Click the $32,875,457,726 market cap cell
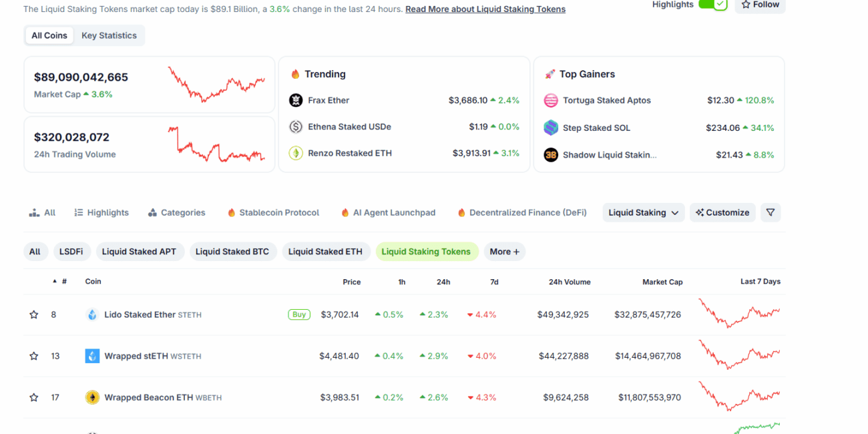 pos(648,314)
